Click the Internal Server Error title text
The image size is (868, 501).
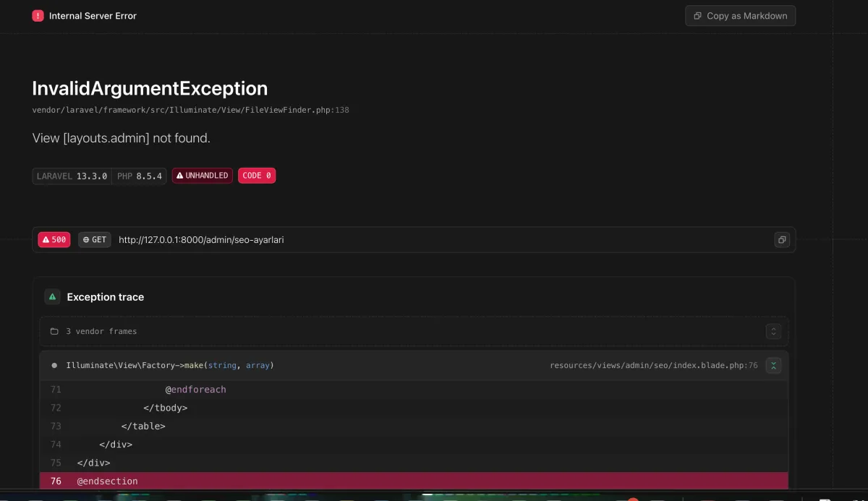point(93,16)
